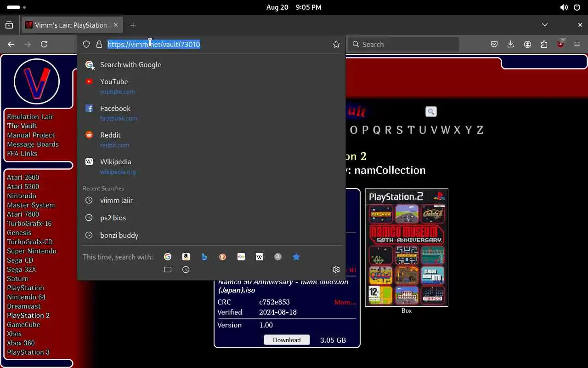Open the Message Boards link

(x=33, y=144)
